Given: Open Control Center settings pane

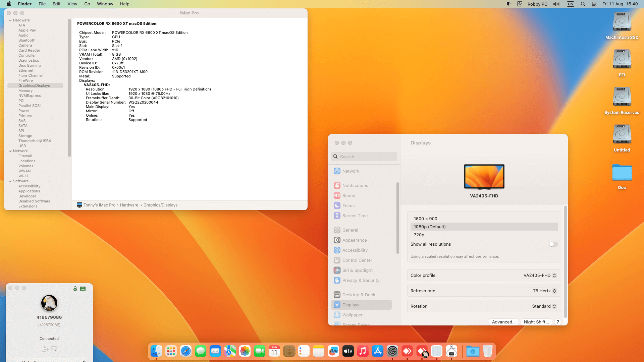Looking at the screenshot, I should click(361, 260).
